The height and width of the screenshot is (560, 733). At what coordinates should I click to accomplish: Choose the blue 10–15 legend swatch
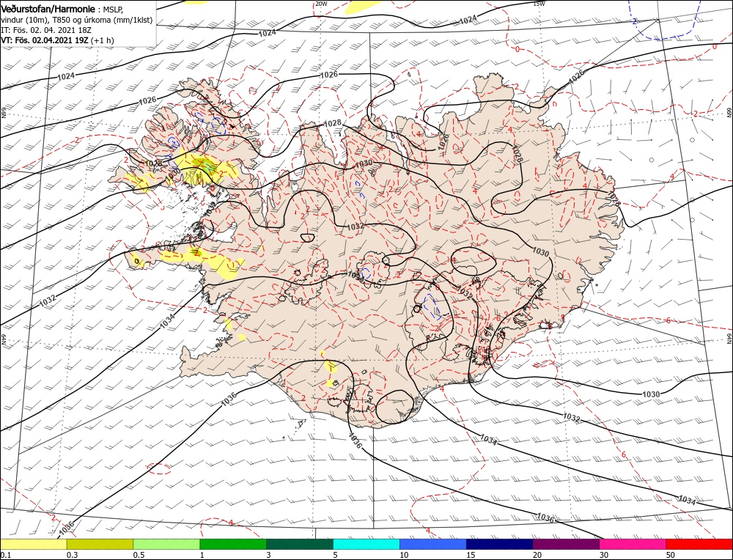tap(433, 544)
